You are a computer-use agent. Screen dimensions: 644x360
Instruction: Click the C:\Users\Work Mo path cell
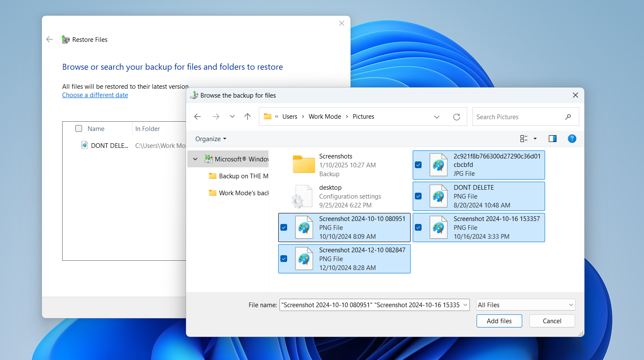(160, 146)
